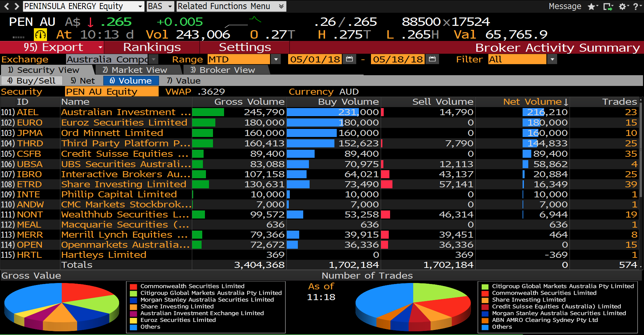Select the Net sub-tab
Image resolution: width=644 pixels, height=335 pixels.
click(83, 81)
